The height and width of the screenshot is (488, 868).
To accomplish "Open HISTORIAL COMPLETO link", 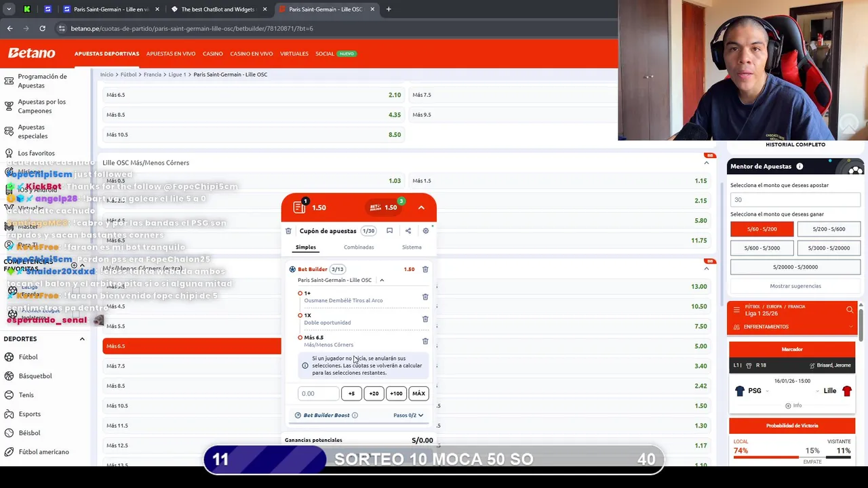I will 795,144.
